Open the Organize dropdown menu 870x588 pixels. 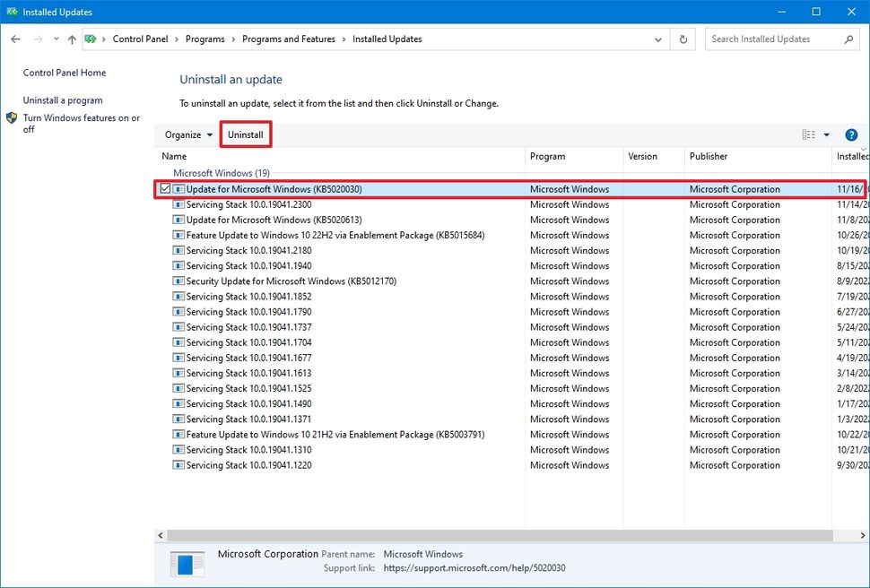click(187, 134)
